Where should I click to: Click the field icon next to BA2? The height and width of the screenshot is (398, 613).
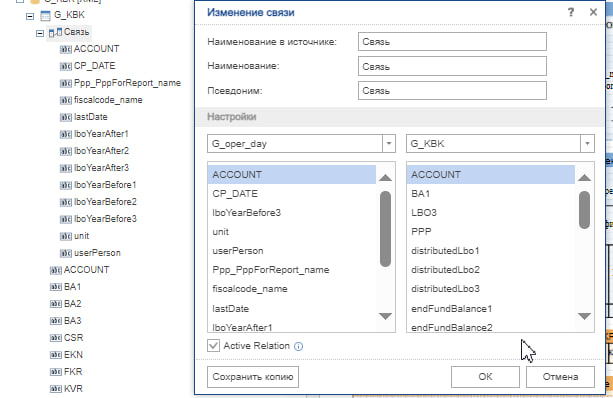(56, 304)
